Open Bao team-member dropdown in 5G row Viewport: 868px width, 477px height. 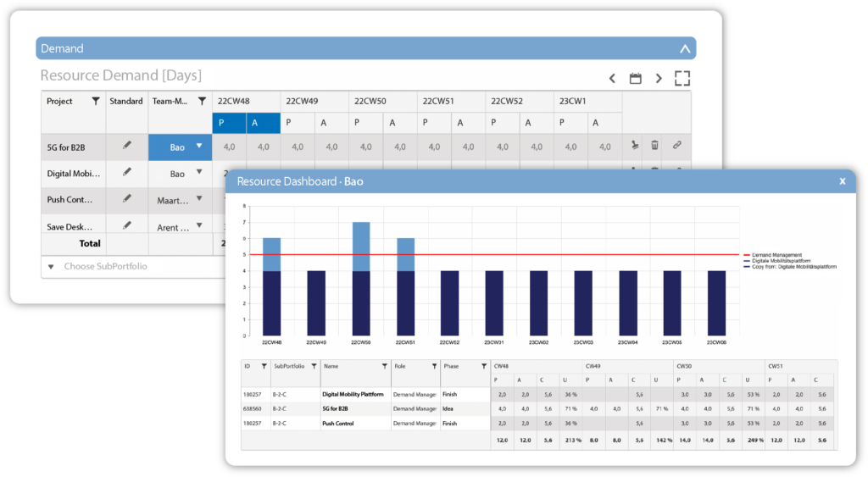[x=199, y=147]
